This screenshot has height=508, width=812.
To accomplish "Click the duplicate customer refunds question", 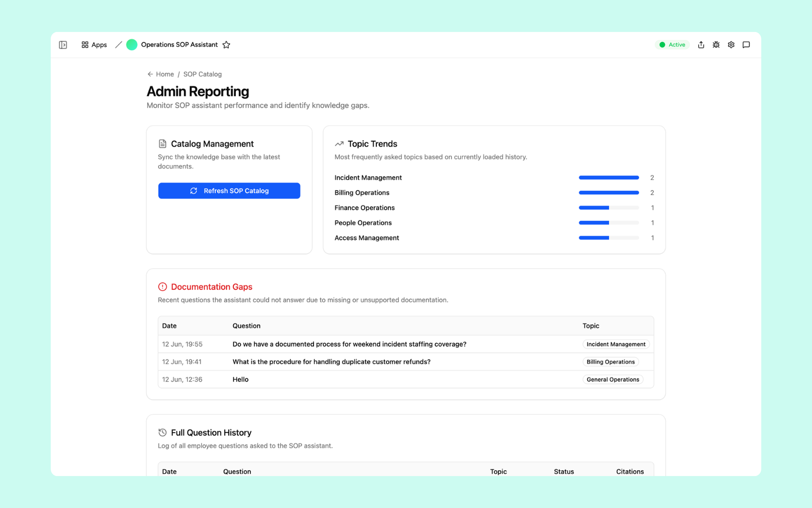I will pyautogui.click(x=332, y=362).
